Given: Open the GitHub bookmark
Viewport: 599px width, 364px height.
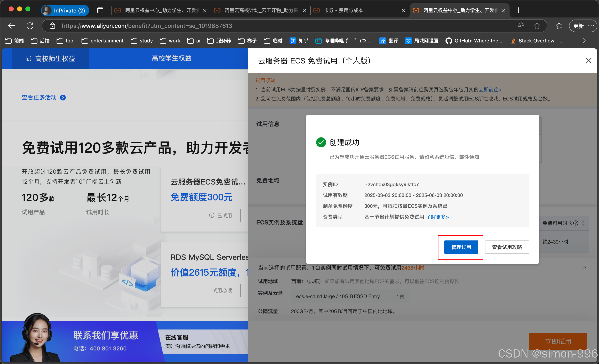Looking at the screenshot, I should [x=474, y=41].
